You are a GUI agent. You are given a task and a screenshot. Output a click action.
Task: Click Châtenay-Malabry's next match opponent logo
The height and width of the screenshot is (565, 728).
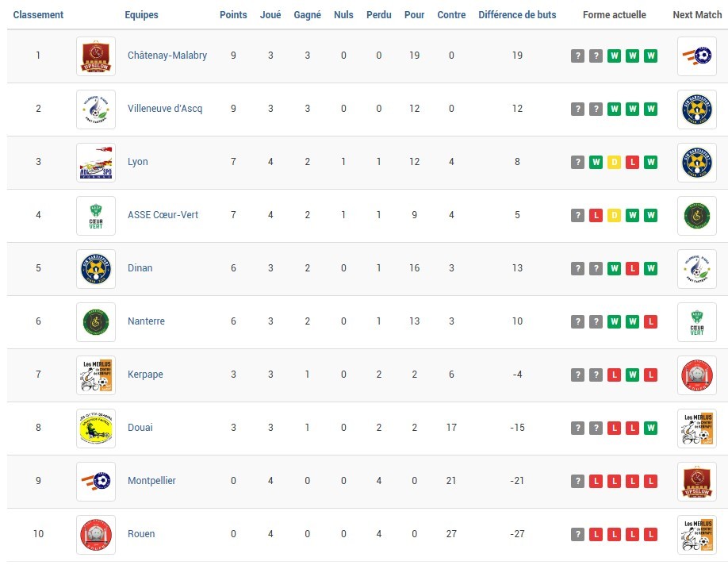pos(697,56)
